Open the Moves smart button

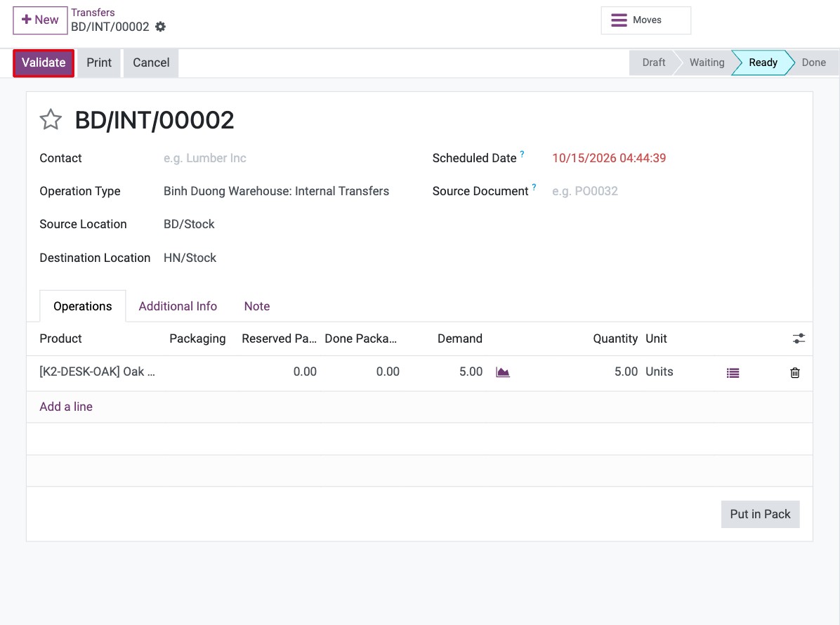click(645, 20)
